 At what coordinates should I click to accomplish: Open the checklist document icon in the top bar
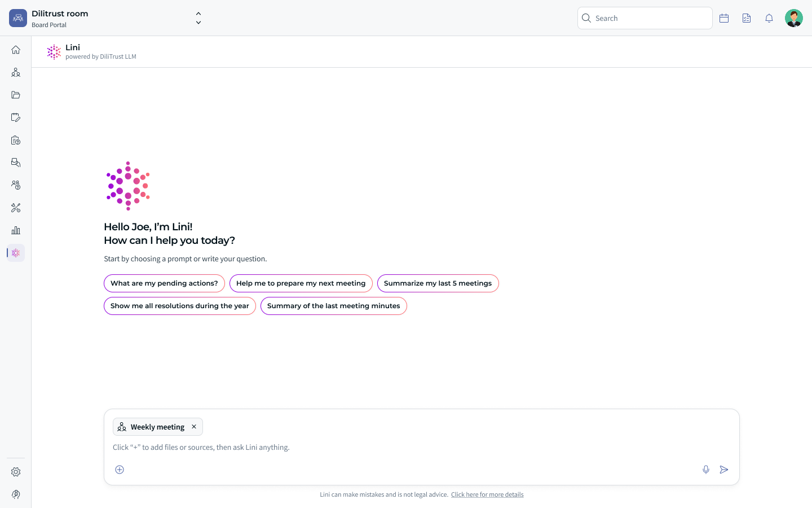coord(747,18)
